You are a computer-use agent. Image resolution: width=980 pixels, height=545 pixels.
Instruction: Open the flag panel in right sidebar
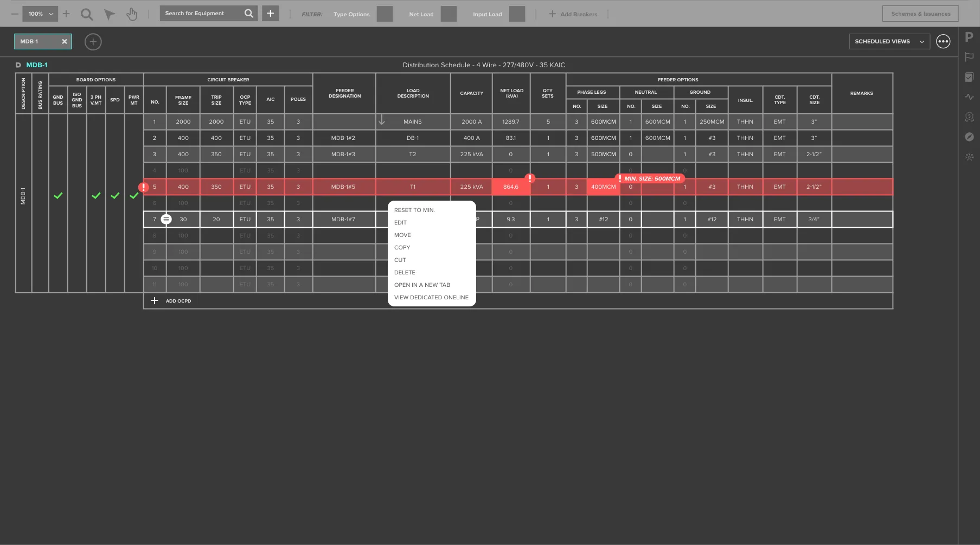point(970,56)
